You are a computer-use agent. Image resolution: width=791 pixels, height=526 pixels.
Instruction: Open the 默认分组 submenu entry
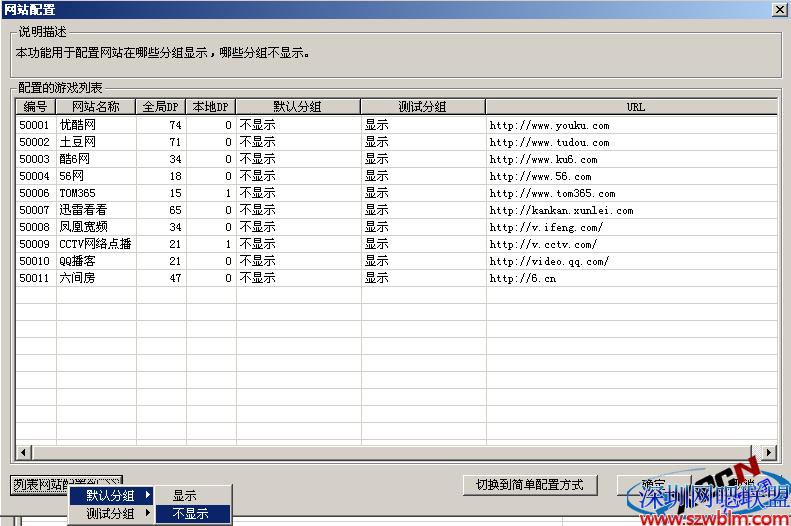pos(111,495)
